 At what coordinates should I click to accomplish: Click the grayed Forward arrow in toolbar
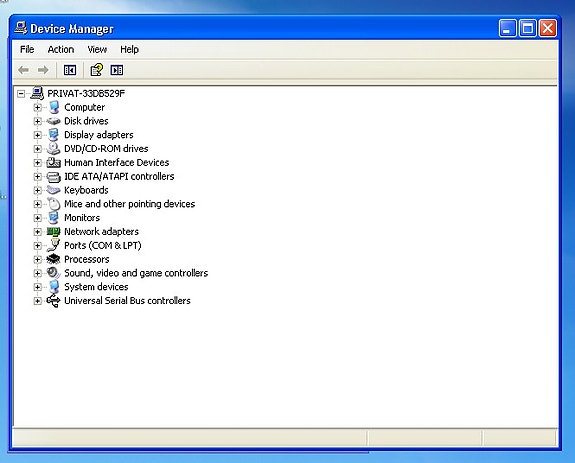43,70
